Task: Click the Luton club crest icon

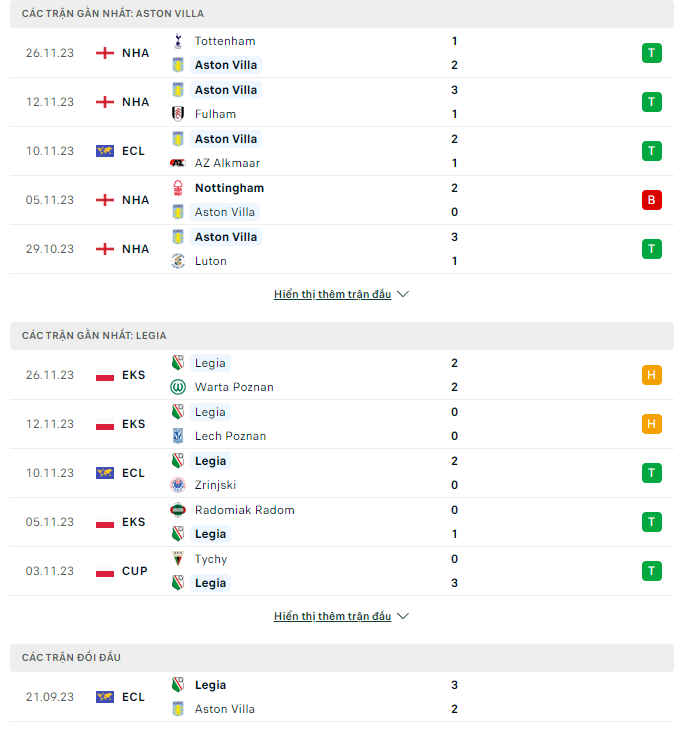Action: (178, 261)
